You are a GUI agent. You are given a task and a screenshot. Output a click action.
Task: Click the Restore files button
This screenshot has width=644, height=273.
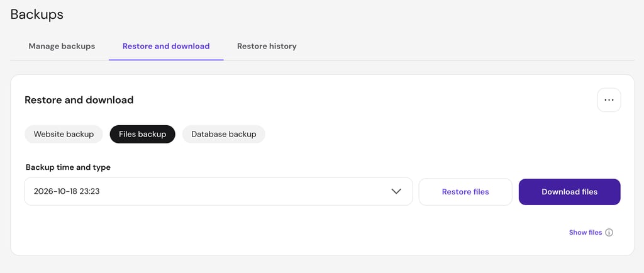[x=465, y=192]
